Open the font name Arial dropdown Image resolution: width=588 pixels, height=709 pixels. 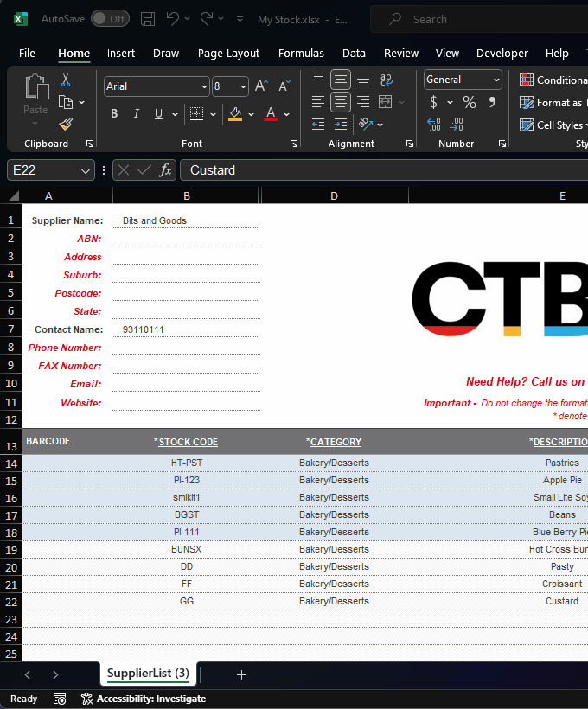[204, 86]
